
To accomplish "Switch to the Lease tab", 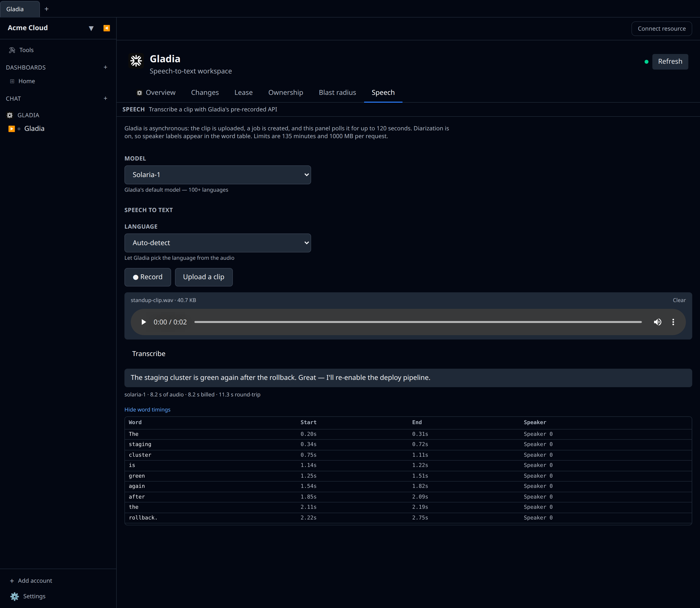I will 243,93.
